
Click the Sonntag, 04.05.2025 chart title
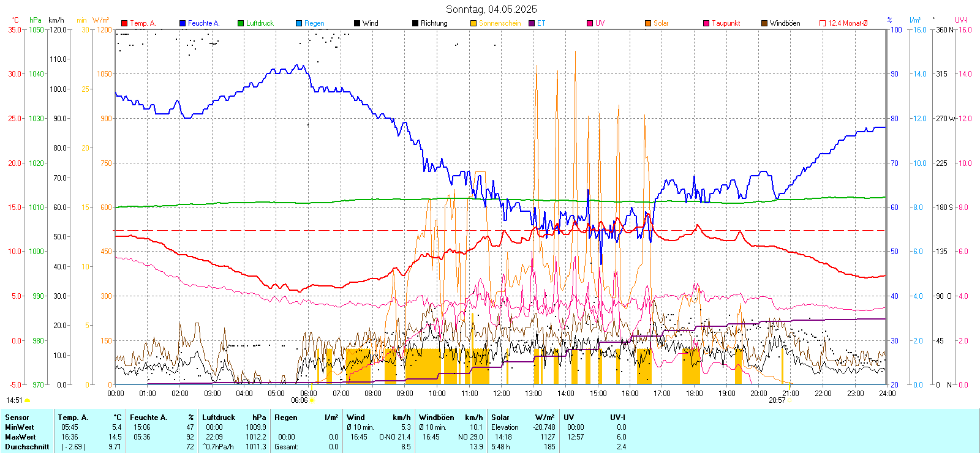click(x=491, y=9)
